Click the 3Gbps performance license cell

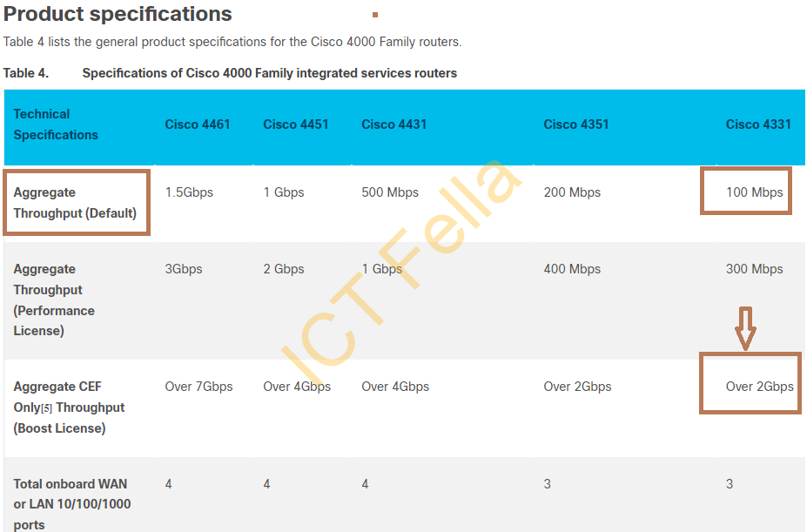pyautogui.click(x=183, y=269)
